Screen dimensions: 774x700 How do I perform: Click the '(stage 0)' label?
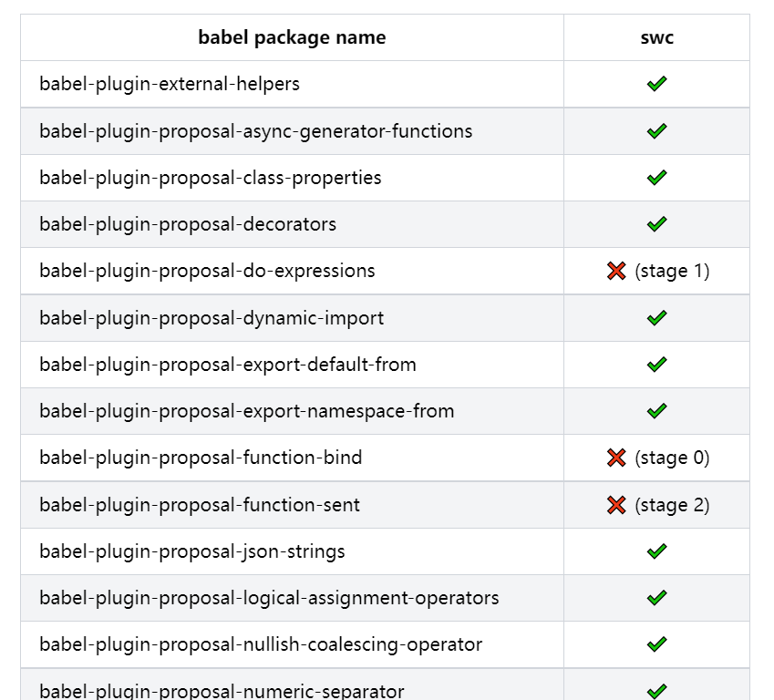click(672, 458)
